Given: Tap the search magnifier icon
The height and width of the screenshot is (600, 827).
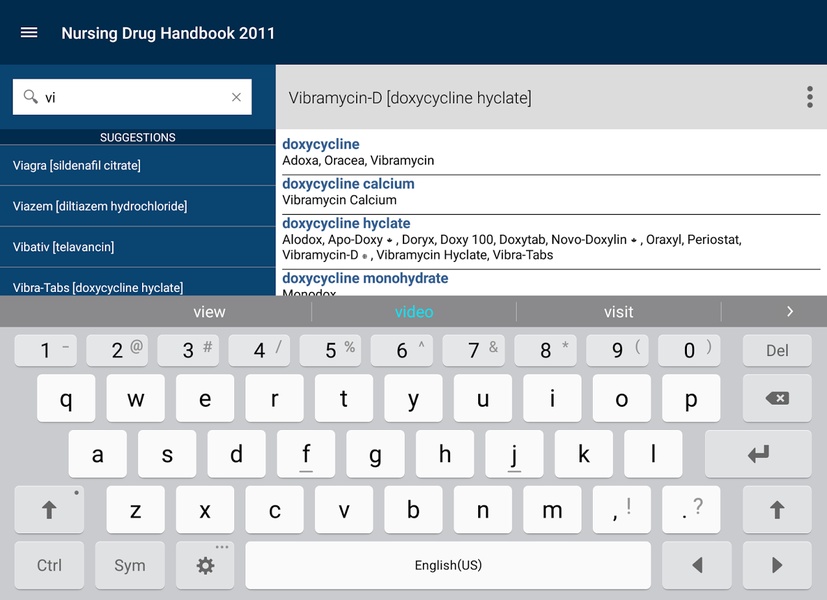Looking at the screenshot, I should click(x=31, y=96).
